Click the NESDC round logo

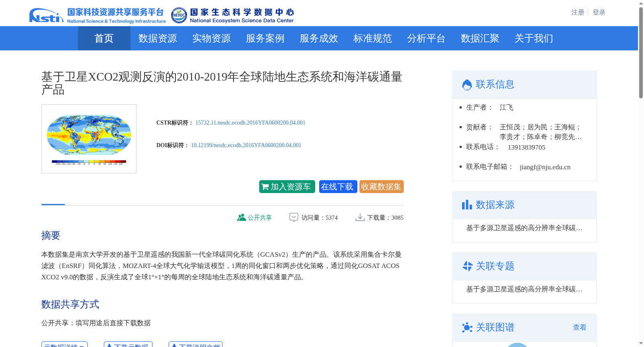click(179, 15)
